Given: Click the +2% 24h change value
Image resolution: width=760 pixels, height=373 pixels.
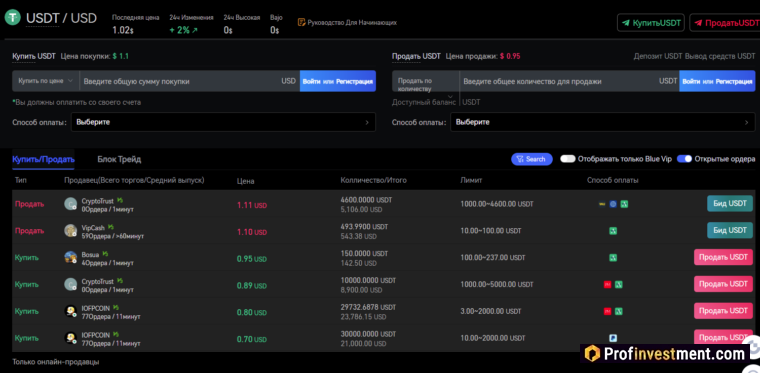Looking at the screenshot, I should point(184,30).
